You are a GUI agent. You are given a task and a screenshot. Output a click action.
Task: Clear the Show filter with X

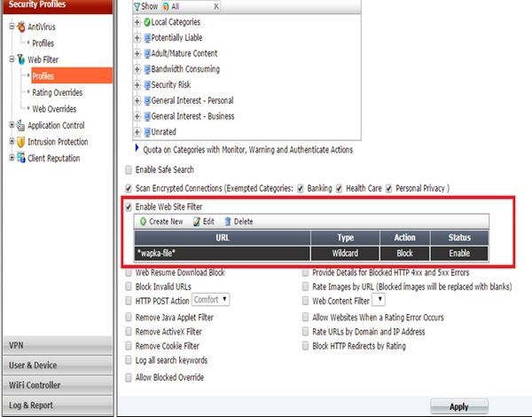point(216,6)
